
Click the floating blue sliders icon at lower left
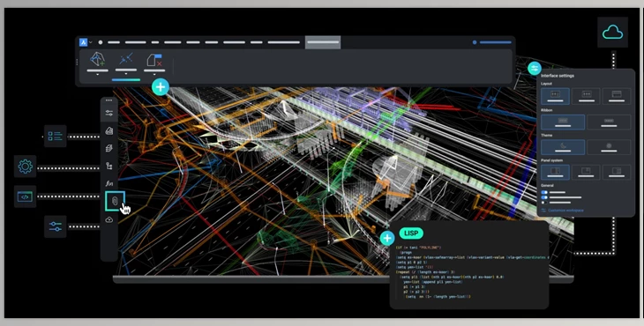point(55,226)
